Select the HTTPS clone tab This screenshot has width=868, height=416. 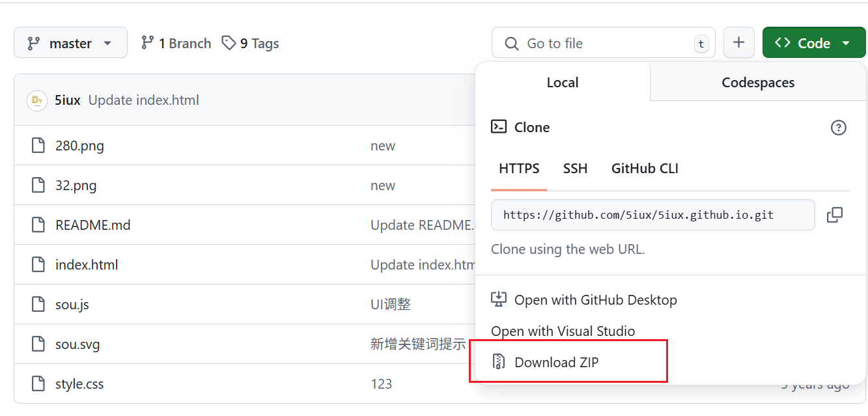pyautogui.click(x=519, y=169)
